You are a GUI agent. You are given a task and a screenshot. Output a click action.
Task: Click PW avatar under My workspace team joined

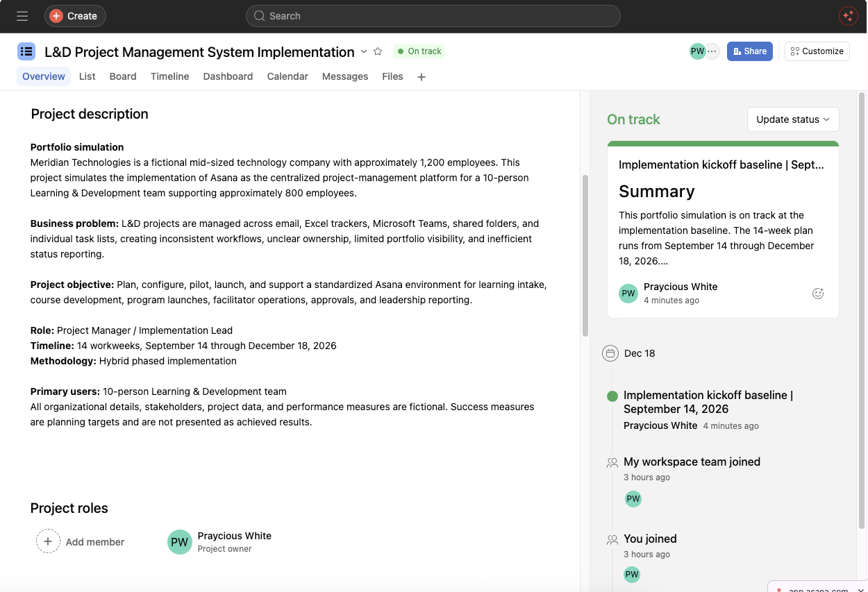(633, 498)
